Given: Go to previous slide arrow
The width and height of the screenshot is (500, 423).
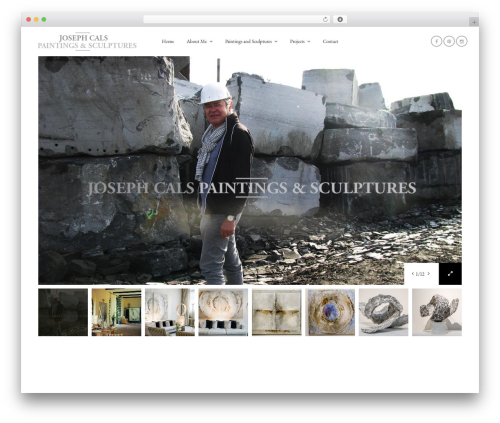Looking at the screenshot, I should pos(413,274).
